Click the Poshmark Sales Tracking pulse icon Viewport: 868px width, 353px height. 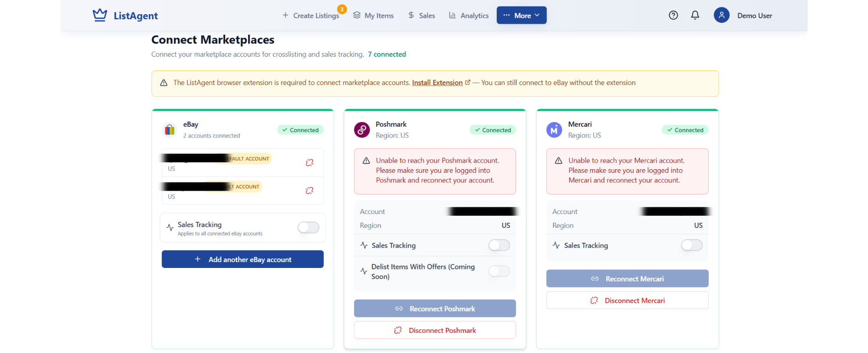point(364,245)
